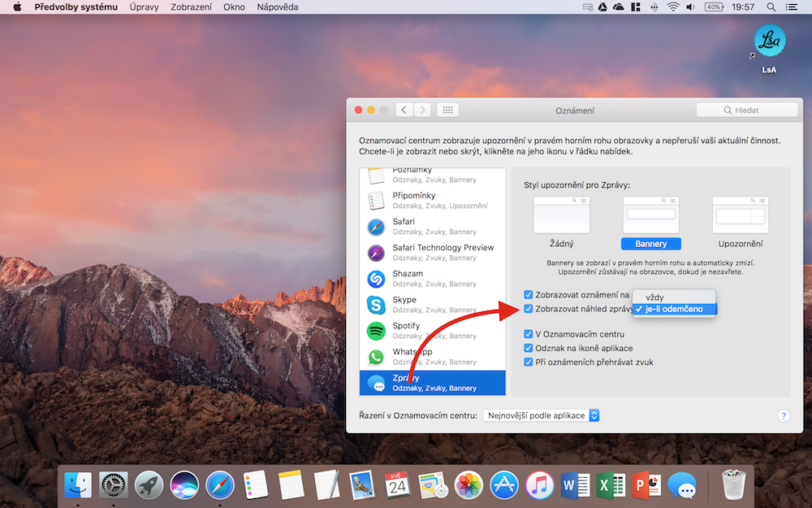
Task: Open the Úpravy menu
Action: 144,7
